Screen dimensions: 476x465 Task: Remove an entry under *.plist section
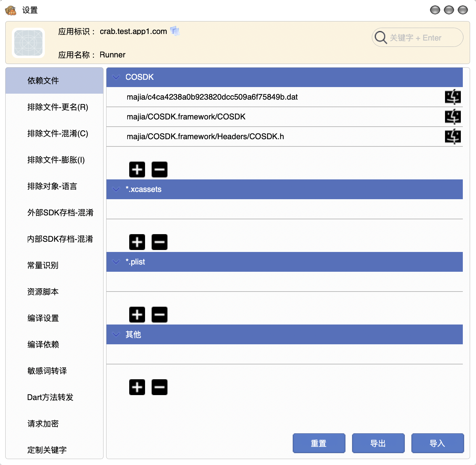coord(160,315)
